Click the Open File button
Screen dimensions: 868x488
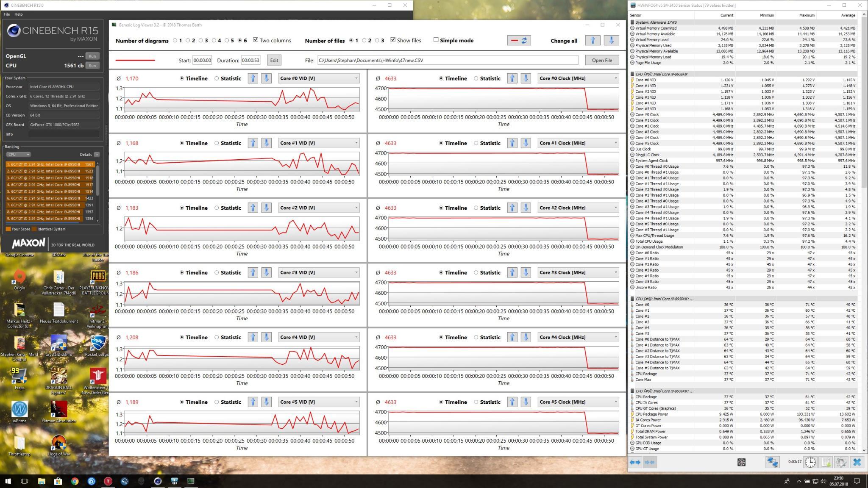coord(602,60)
